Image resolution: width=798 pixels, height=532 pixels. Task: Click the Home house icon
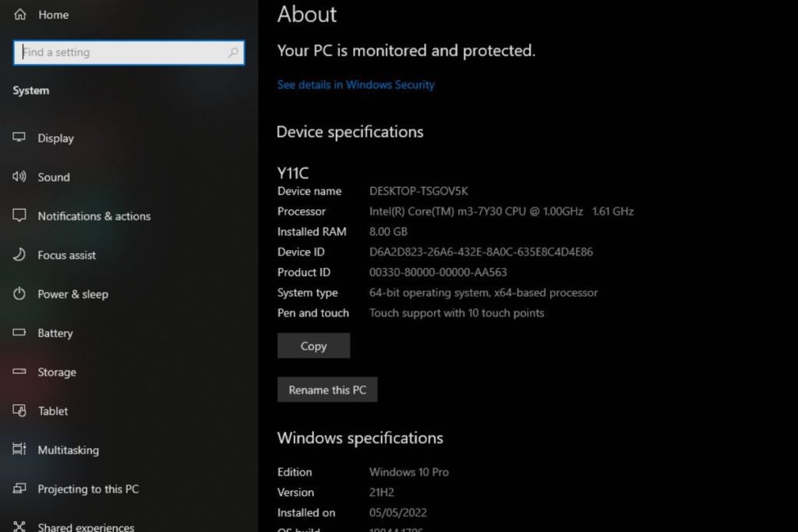(x=19, y=14)
